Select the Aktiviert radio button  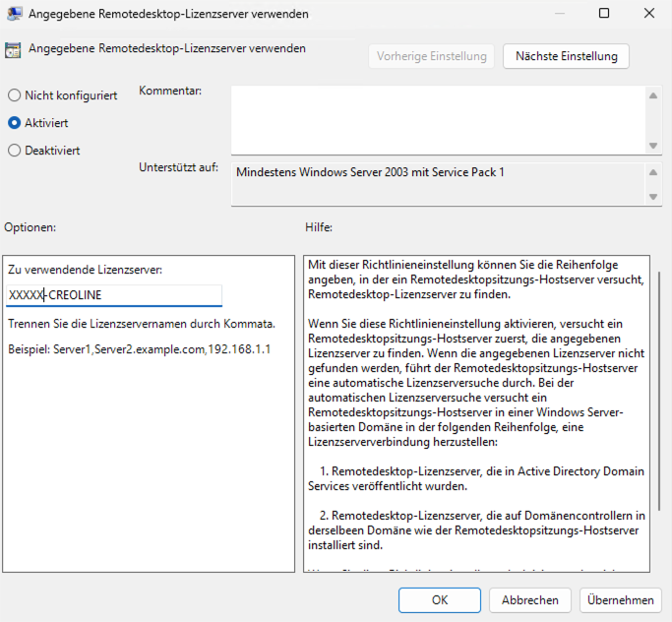click(x=14, y=123)
